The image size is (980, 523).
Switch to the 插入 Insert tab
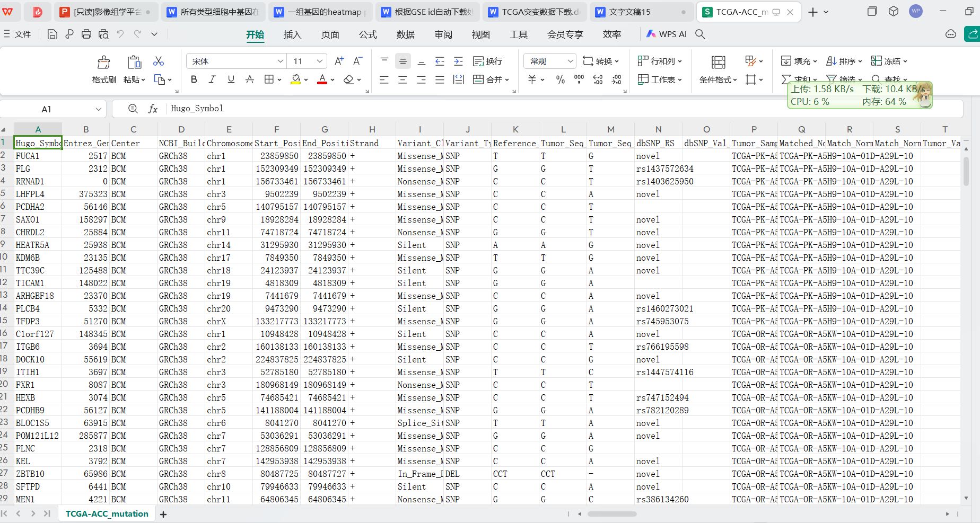coord(292,34)
